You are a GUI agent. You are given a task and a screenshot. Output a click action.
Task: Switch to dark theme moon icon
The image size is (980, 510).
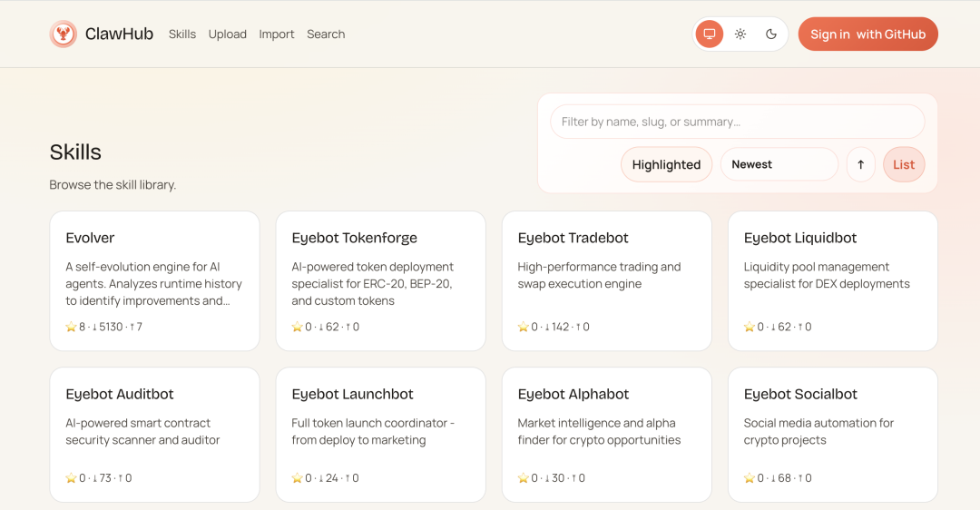pos(771,34)
